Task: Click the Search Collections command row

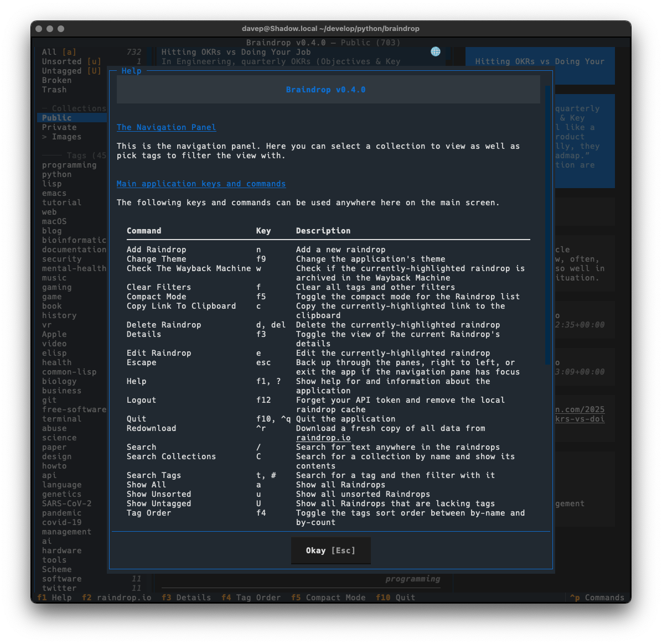Action: point(328,461)
